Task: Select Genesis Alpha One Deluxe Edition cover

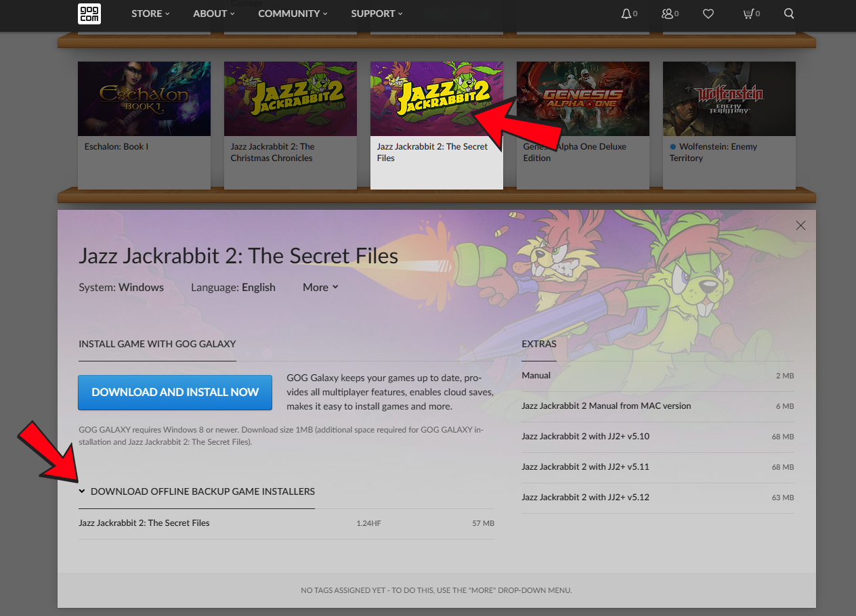Action: 583,99
